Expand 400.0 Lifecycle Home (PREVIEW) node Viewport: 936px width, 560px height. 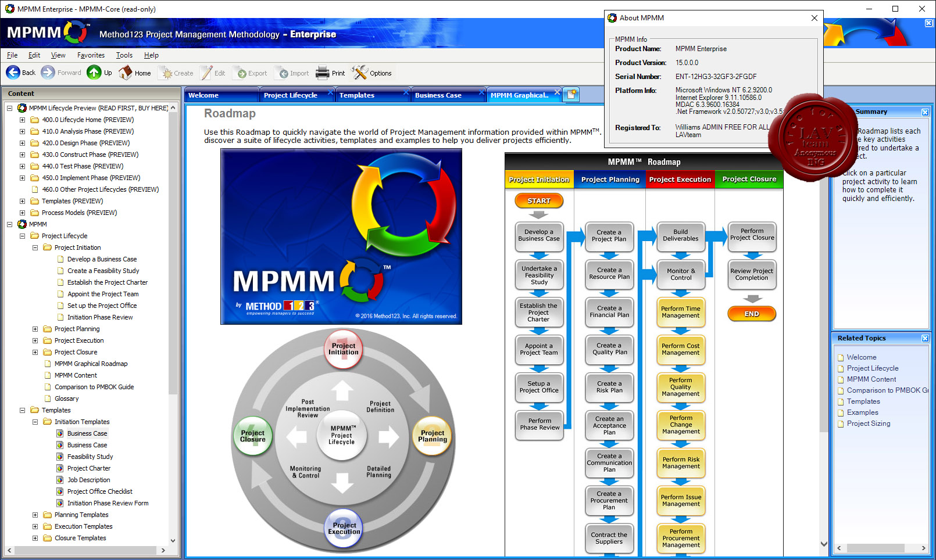22,120
